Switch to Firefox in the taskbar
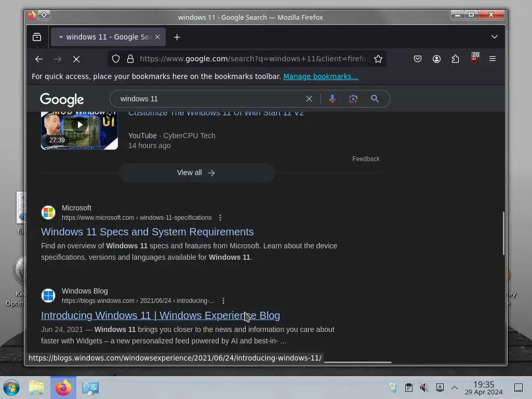 tap(63, 388)
